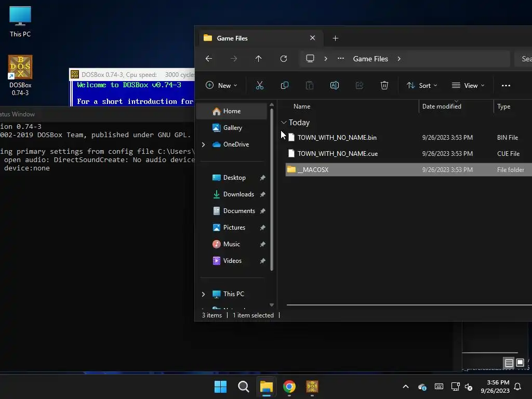Refresh the Game Files folder

284,59
